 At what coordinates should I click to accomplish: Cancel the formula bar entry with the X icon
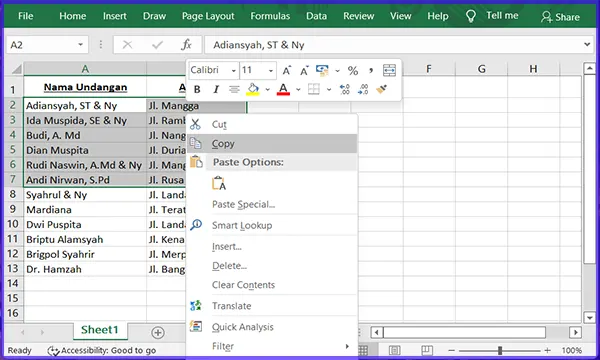(x=127, y=45)
